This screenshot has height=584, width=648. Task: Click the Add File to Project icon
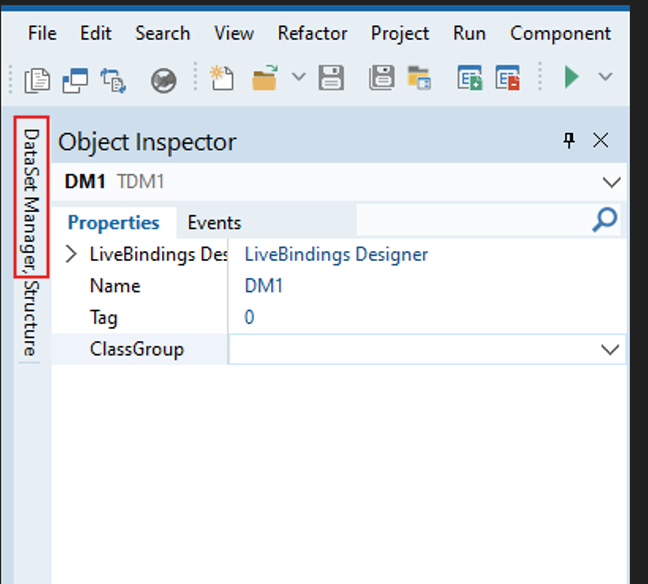coord(471,78)
